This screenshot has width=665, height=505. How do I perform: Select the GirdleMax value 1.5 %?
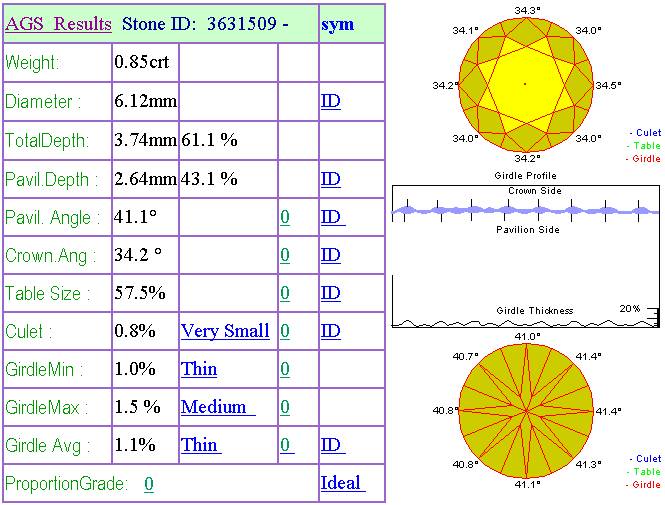coord(137,407)
